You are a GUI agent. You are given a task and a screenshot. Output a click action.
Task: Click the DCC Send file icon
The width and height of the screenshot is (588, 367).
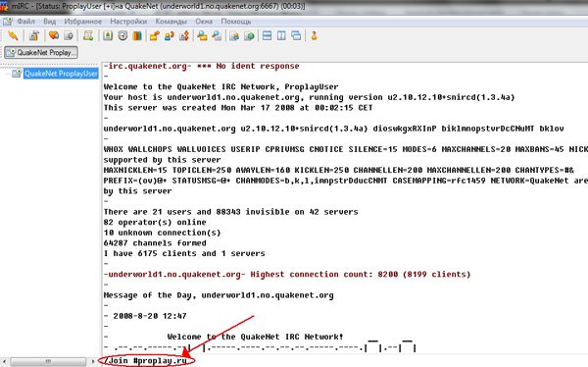(x=155, y=35)
